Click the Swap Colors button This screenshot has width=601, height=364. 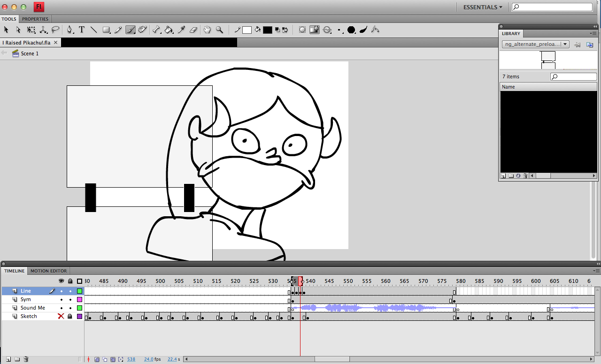285,30
